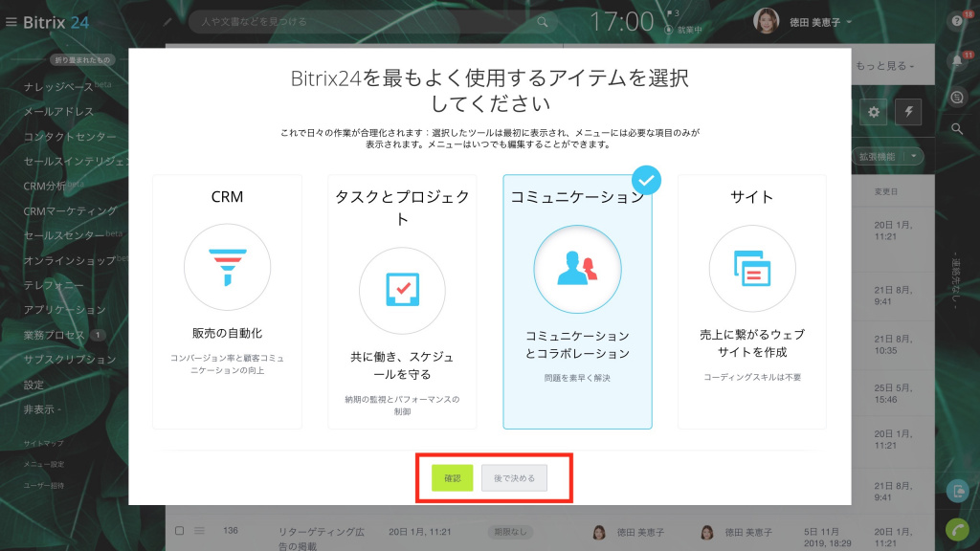Click the magnifier icon in search bar
The width and height of the screenshot is (980, 551).
[x=542, y=22]
